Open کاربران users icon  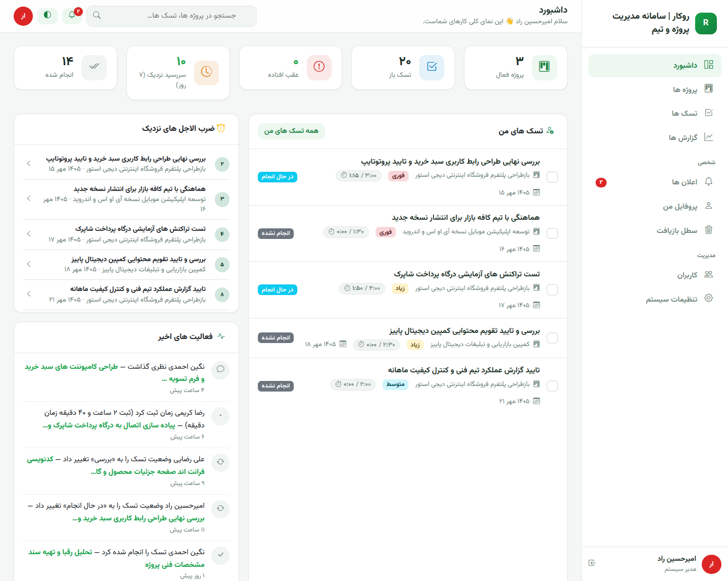pos(709,274)
